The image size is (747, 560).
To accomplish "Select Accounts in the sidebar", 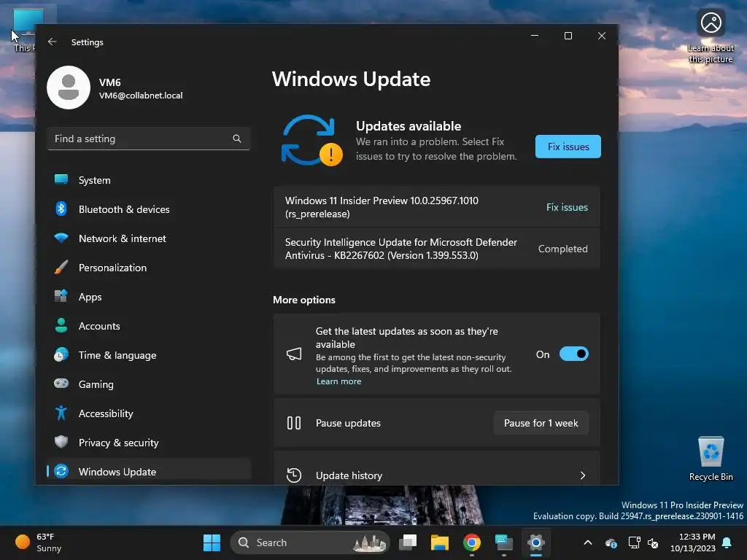I will [149, 326].
